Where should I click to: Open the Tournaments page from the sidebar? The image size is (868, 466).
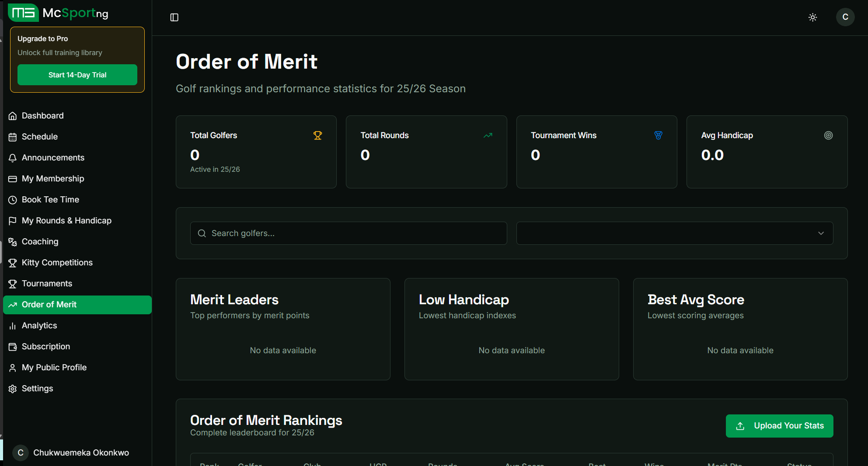click(47, 283)
